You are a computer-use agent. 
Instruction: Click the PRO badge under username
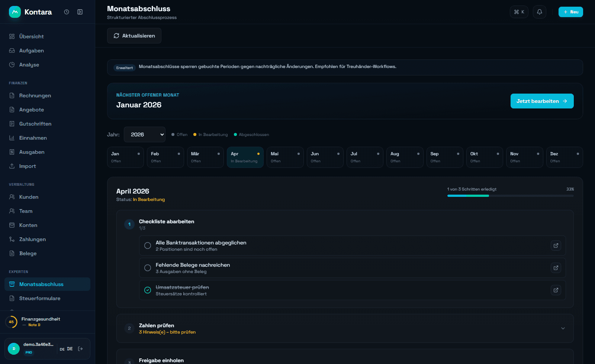pyautogui.click(x=29, y=352)
